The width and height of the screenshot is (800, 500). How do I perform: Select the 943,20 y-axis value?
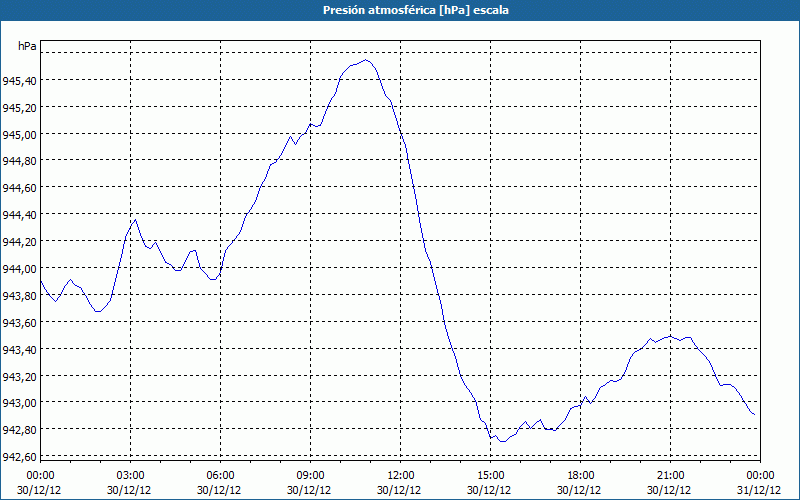tap(19, 376)
